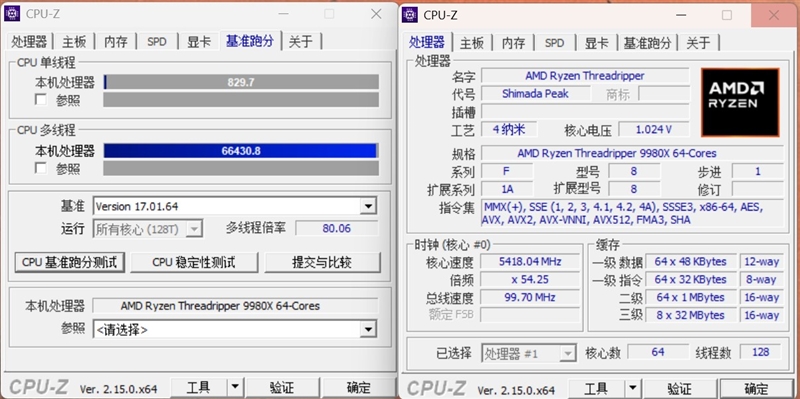The height and width of the screenshot is (399, 800).
Task: Click 确定 button in right window
Action: coord(756,389)
